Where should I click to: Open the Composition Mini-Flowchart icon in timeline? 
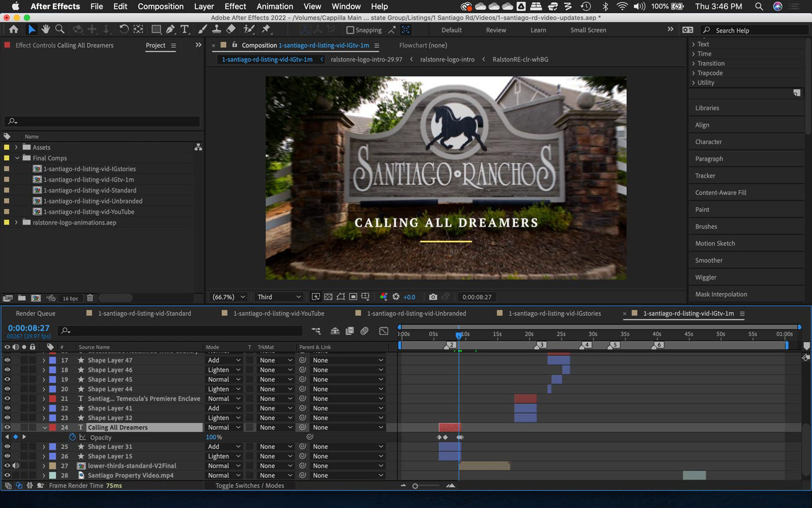[316, 331]
